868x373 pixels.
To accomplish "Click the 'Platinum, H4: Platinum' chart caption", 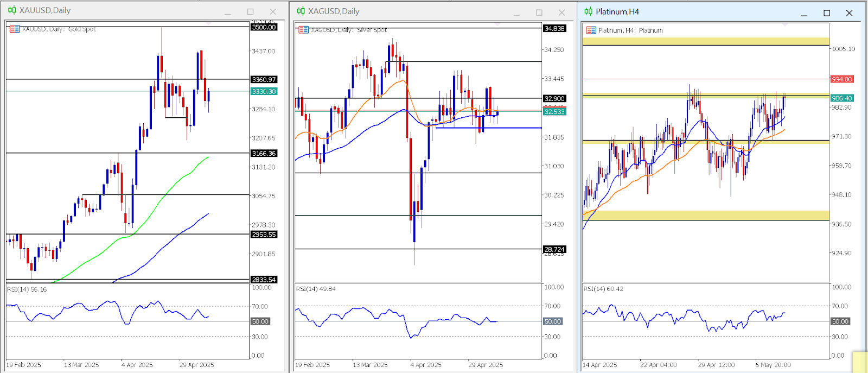I will (x=630, y=30).
